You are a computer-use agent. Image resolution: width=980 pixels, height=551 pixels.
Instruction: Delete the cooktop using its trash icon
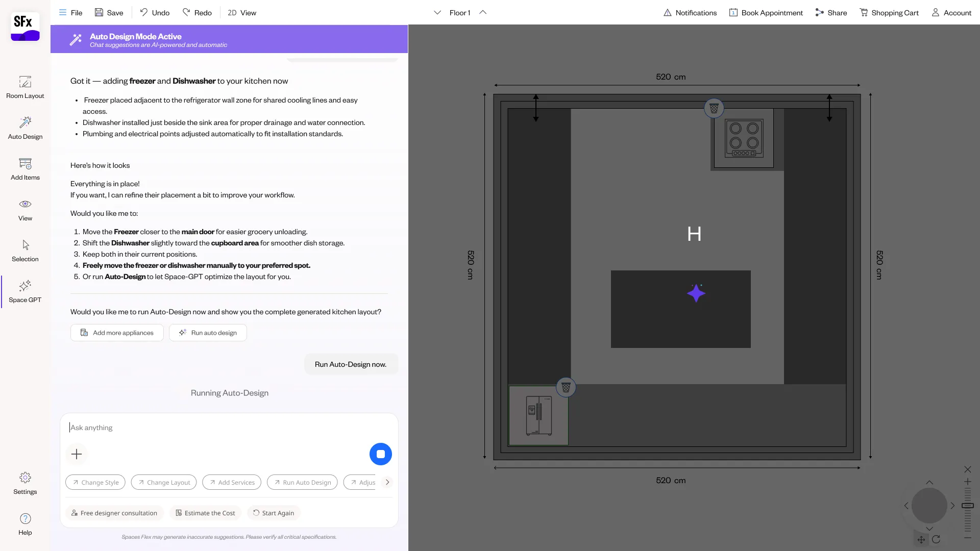click(x=714, y=108)
